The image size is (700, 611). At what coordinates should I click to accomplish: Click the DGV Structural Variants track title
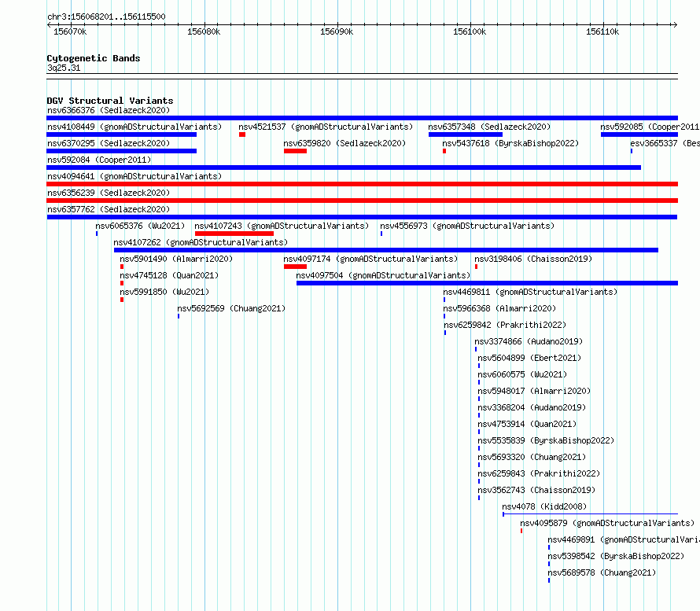[x=110, y=101]
